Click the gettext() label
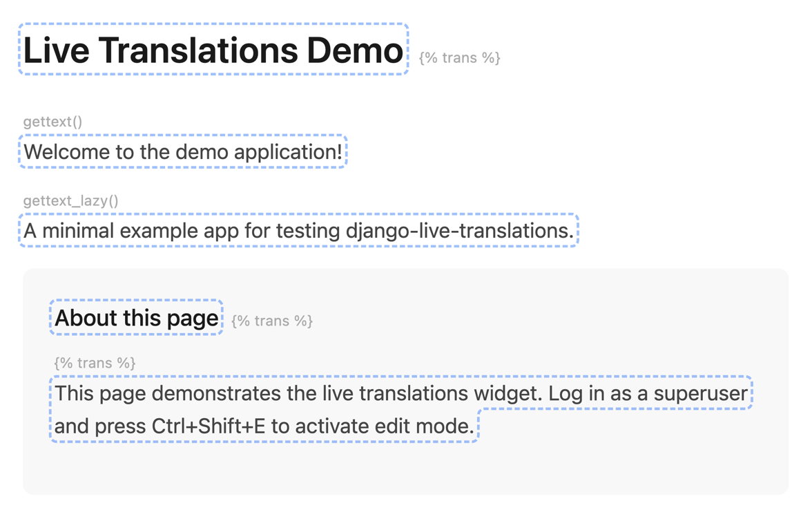Image resolution: width=812 pixels, height=519 pixels. [52, 122]
